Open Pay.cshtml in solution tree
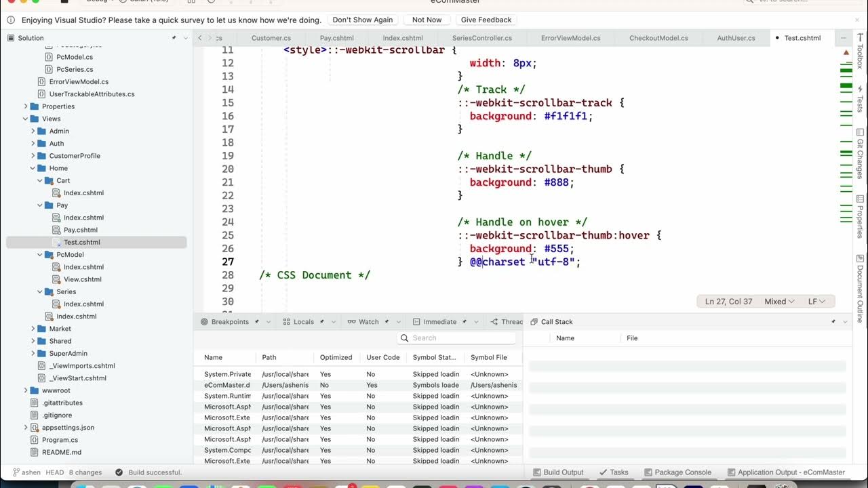The width and height of the screenshot is (868, 488). [81, 230]
